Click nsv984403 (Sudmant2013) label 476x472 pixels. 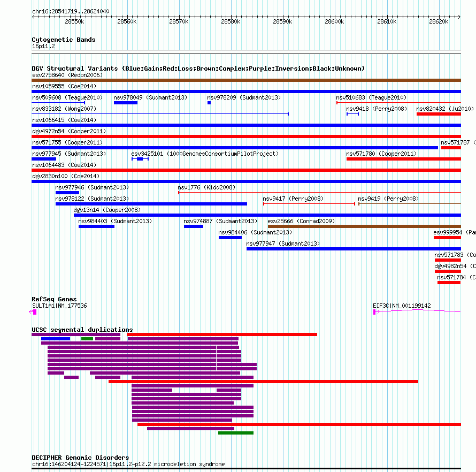click(115, 221)
